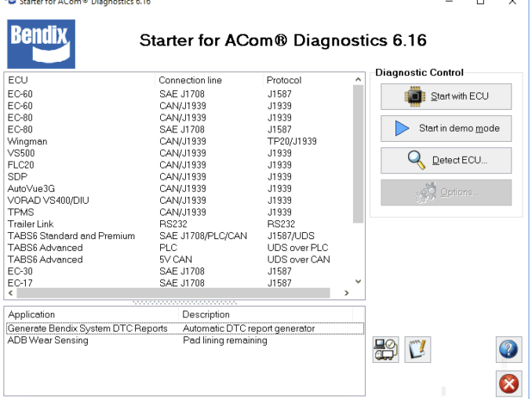The height and width of the screenshot is (399, 532).
Task: Click the ECU list horizontal scrollbar thumb
Action: [173, 293]
